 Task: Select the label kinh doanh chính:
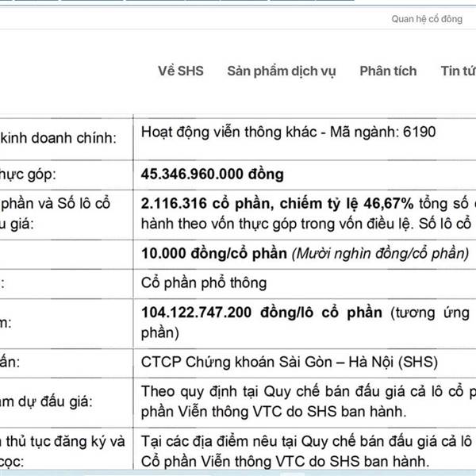pyautogui.click(x=58, y=138)
